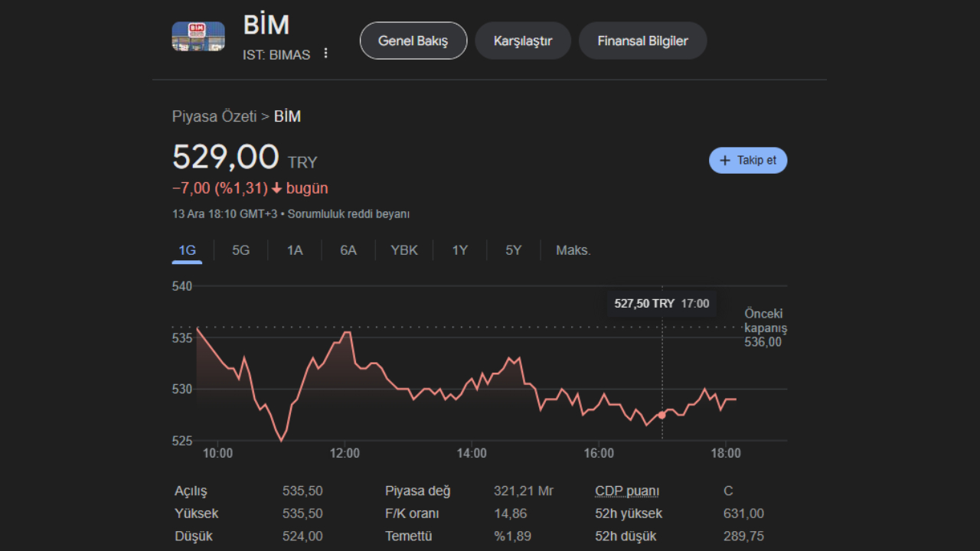This screenshot has height=551, width=980.
Task: Select the Genel Bakış tab
Action: click(413, 41)
